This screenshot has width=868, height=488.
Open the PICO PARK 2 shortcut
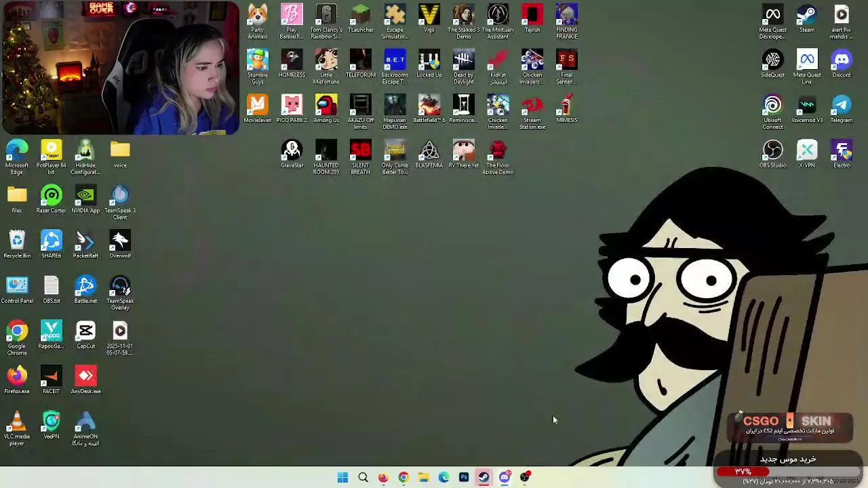point(292,109)
